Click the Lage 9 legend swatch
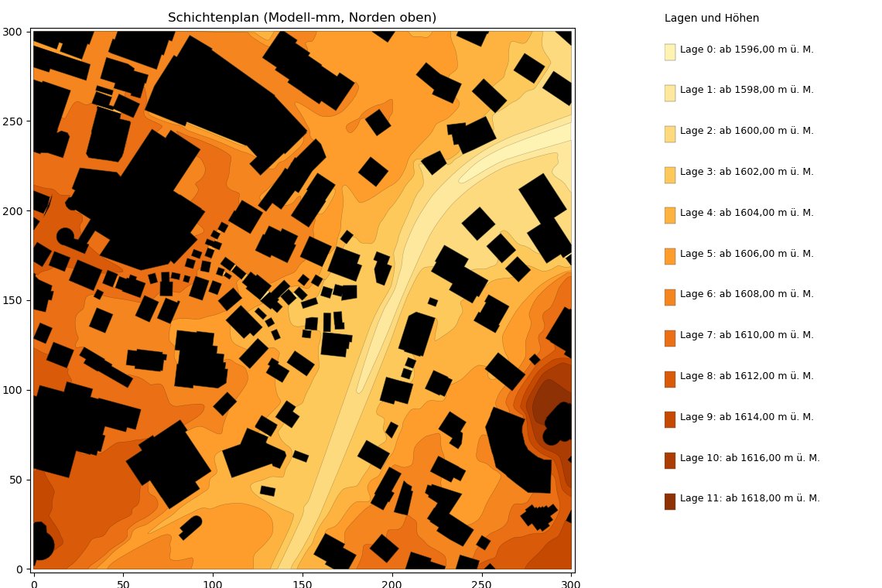 (670, 420)
